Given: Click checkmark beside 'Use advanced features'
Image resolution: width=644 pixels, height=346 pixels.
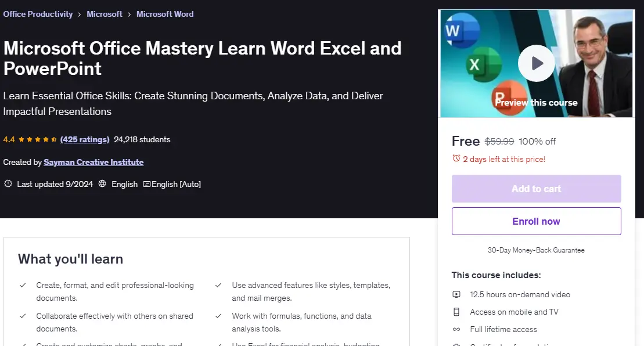Looking at the screenshot, I should click(x=218, y=285).
